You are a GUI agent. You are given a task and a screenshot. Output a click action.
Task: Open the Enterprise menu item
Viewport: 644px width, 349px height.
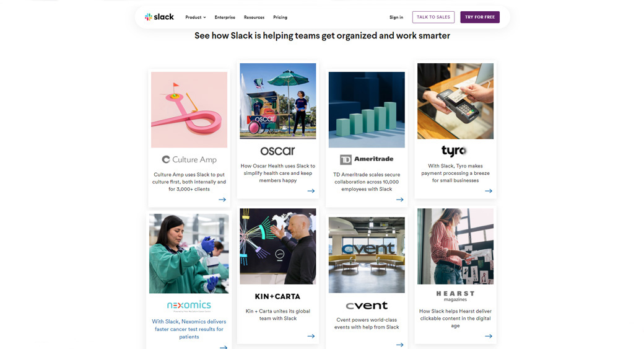pyautogui.click(x=225, y=17)
